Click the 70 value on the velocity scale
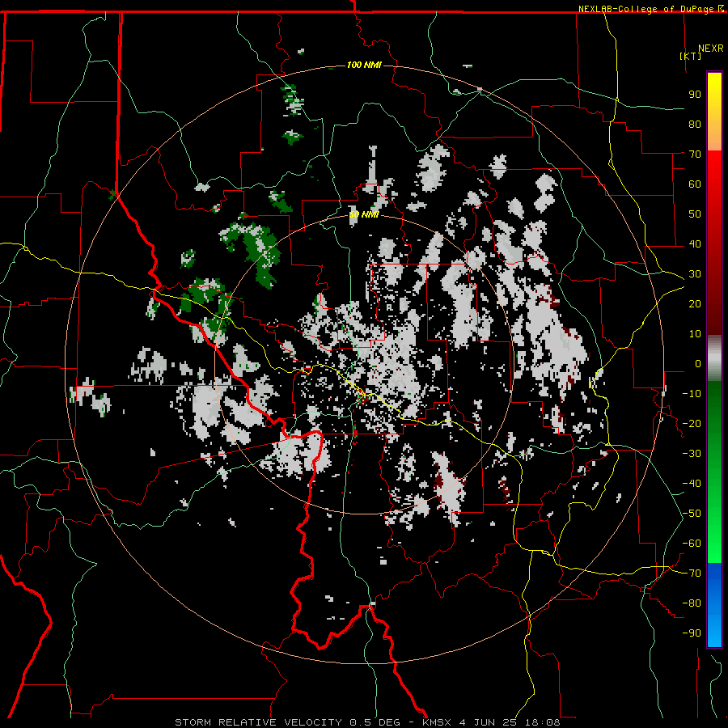This screenshot has width=728, height=728. click(695, 154)
